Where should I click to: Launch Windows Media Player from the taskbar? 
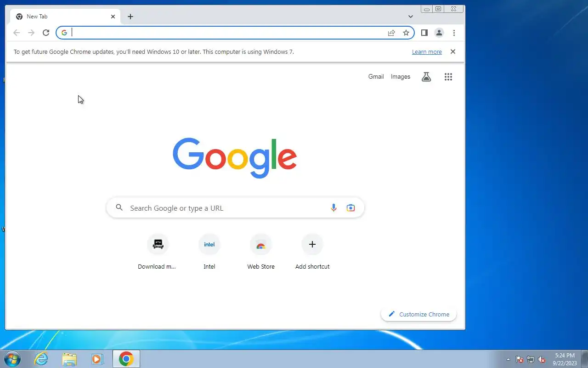point(97,359)
